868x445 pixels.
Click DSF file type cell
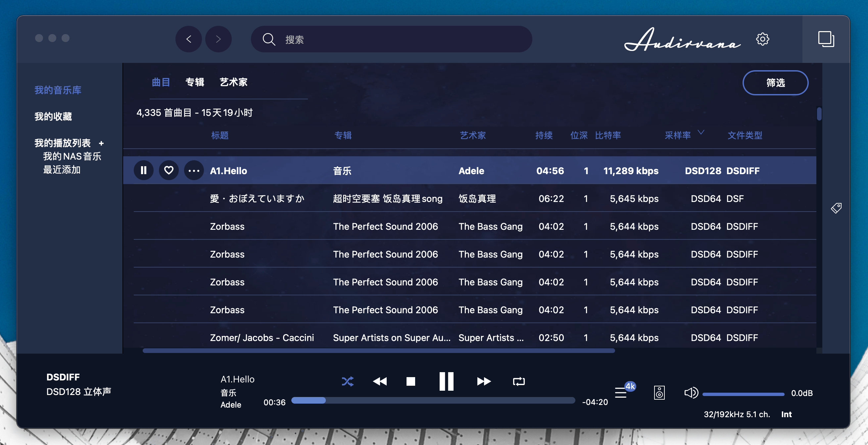[x=735, y=198]
